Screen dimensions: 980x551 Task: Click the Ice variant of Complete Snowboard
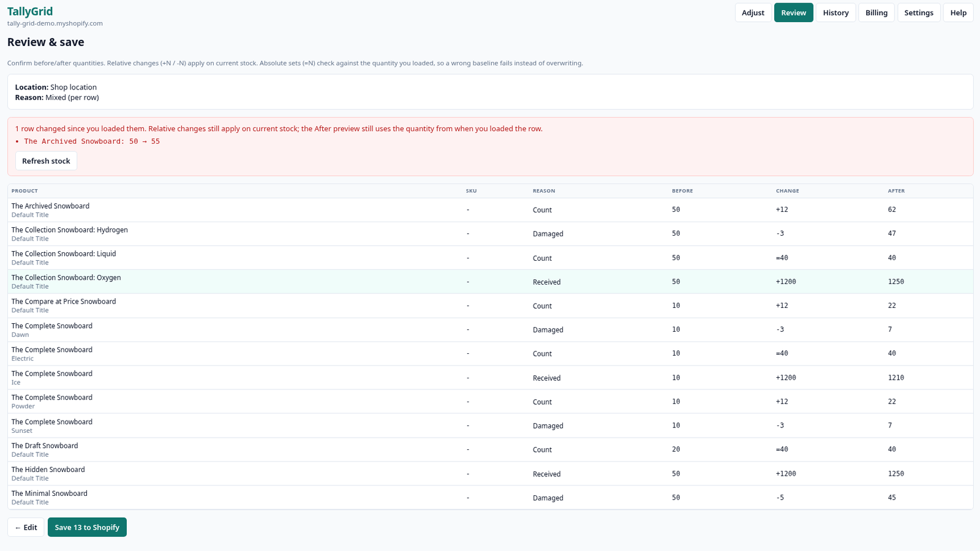pos(16,383)
